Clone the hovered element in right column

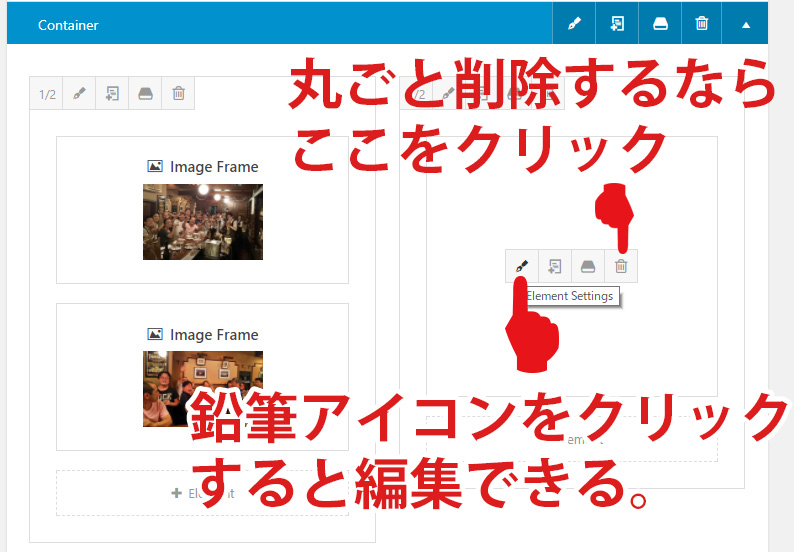click(x=554, y=266)
